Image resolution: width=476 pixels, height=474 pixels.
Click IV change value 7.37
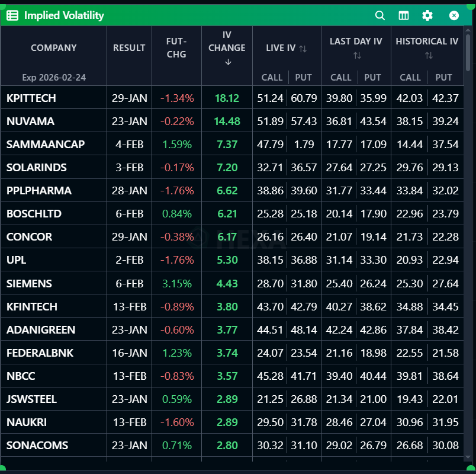[227, 145]
